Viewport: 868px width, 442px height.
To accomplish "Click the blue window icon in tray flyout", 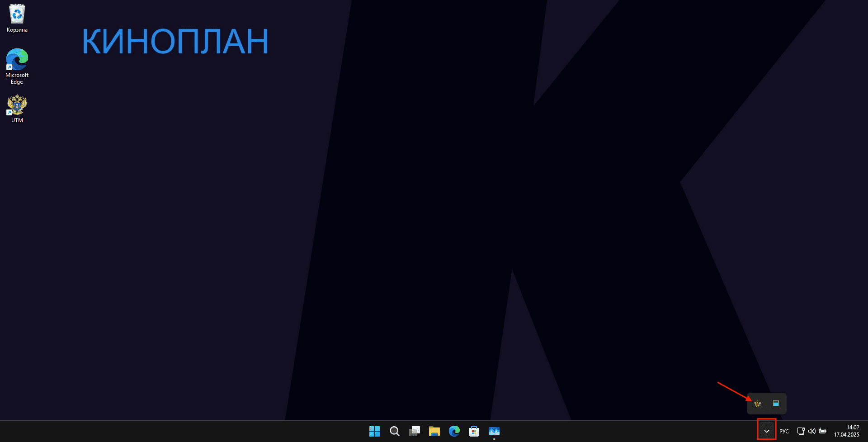I will pyautogui.click(x=776, y=404).
